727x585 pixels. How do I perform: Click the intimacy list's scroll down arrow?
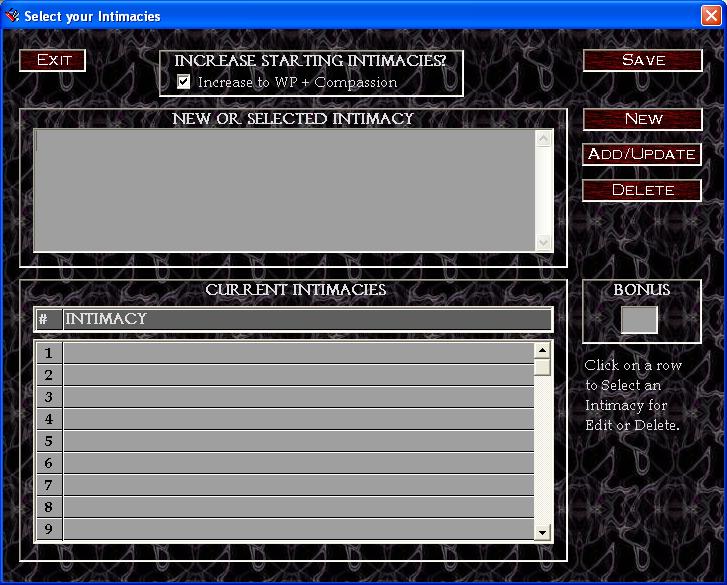pyautogui.click(x=542, y=532)
